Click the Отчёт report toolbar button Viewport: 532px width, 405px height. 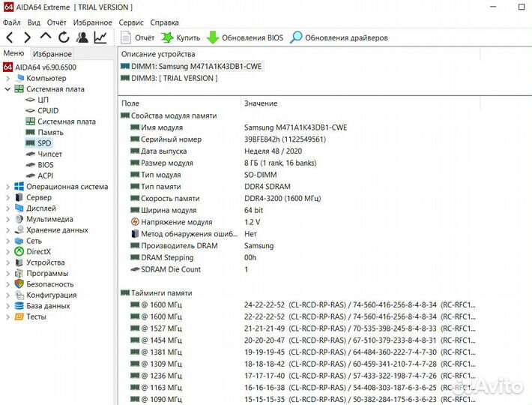click(138, 37)
